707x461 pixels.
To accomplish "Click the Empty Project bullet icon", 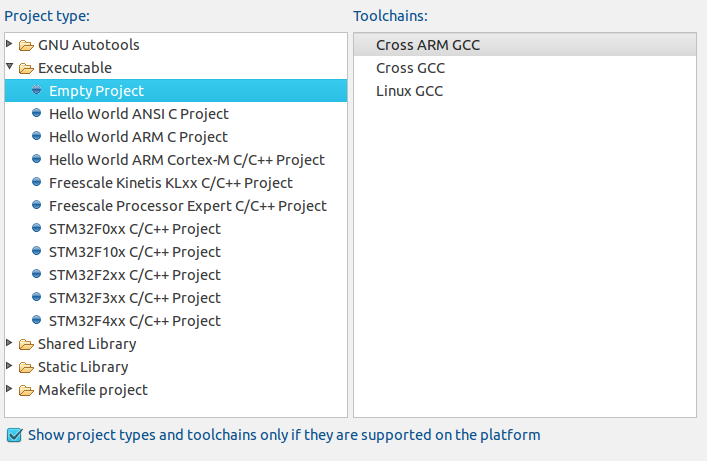I will coord(37,90).
